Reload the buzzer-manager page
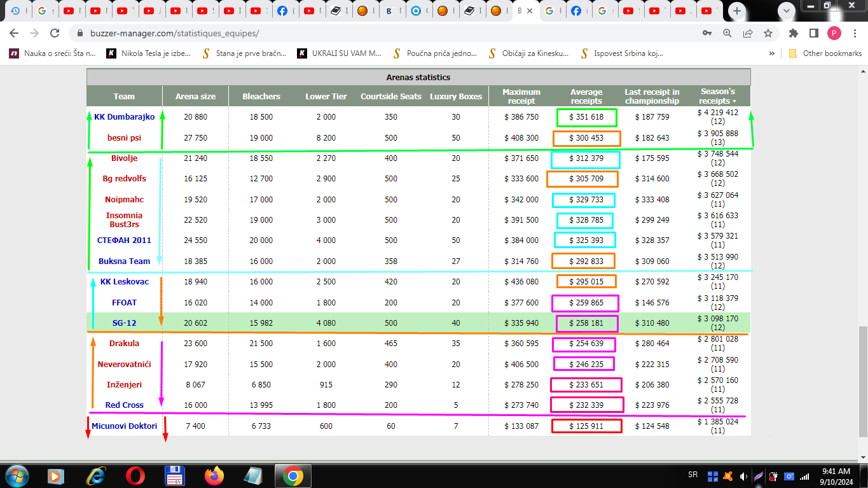Viewport: 868px width, 488px height. coord(55,33)
